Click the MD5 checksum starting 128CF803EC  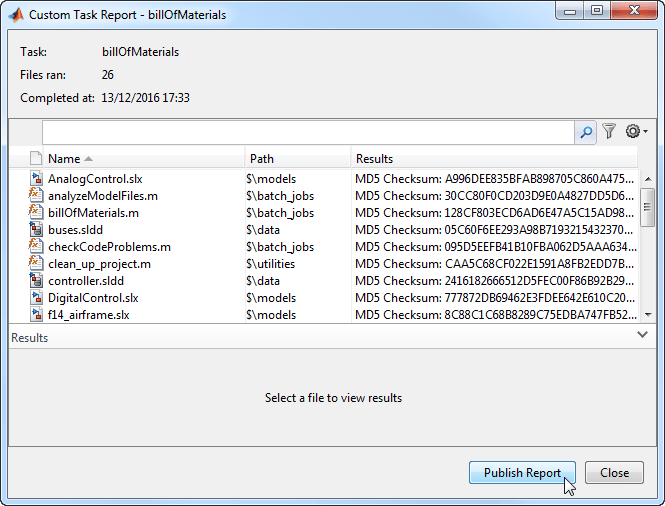click(495, 212)
